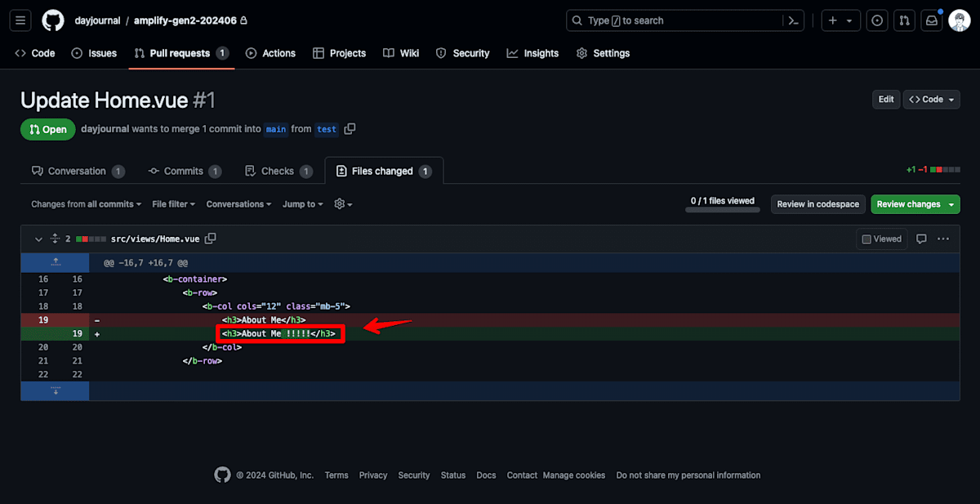The width and height of the screenshot is (980, 504).
Task: Open the Wiki tab
Action: pos(401,53)
